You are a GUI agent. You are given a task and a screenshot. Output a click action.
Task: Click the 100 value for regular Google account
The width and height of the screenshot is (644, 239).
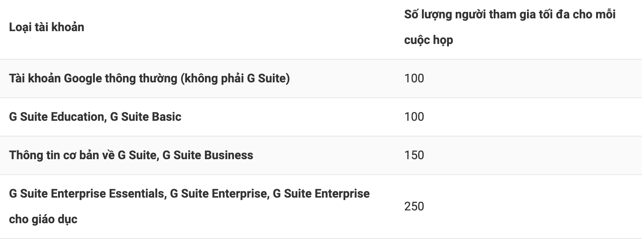[x=414, y=79]
